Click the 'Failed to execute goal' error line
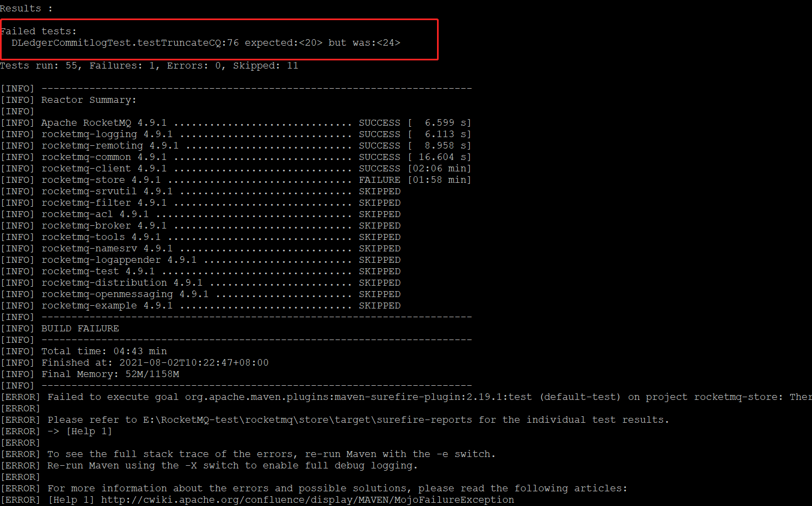 click(x=406, y=397)
